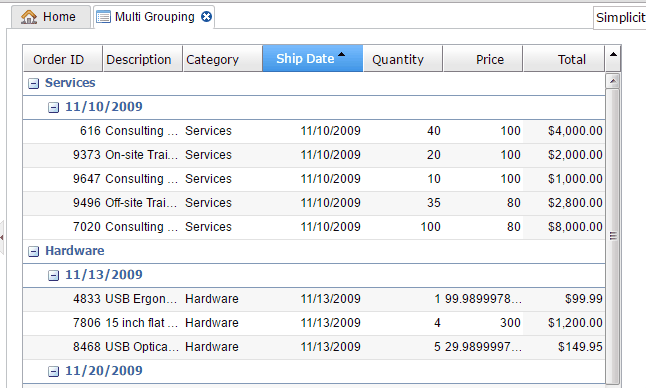The image size is (646, 388).
Task: Click Order ID 8468 cell
Action: coord(62,347)
